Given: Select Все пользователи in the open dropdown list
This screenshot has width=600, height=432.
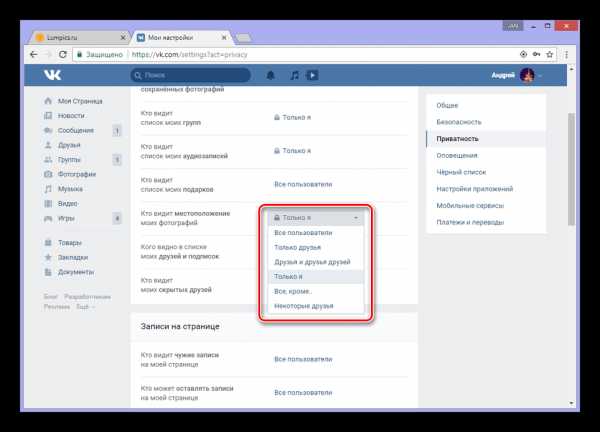Looking at the screenshot, I should pyautogui.click(x=316, y=233).
